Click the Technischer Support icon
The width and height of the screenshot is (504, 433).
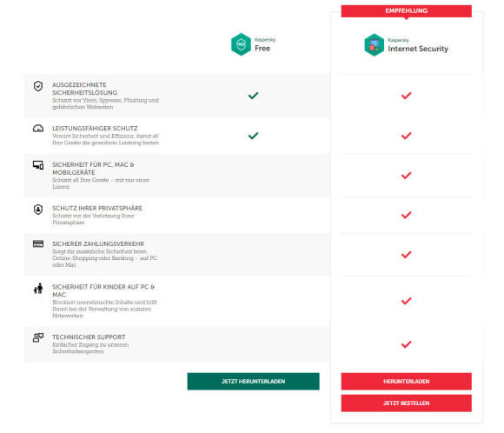[x=38, y=337]
